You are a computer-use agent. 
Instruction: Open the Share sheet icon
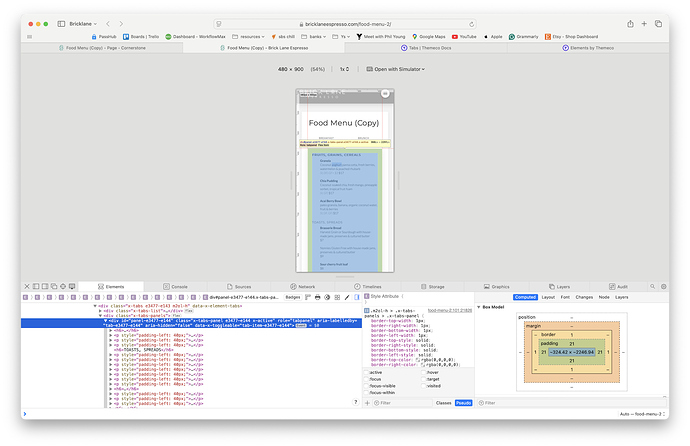[630, 24]
